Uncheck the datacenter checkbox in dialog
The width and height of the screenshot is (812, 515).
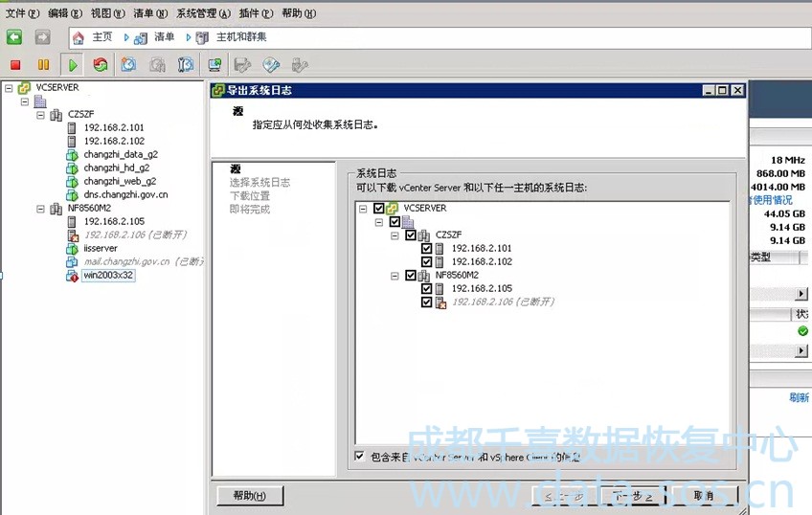pos(395,221)
